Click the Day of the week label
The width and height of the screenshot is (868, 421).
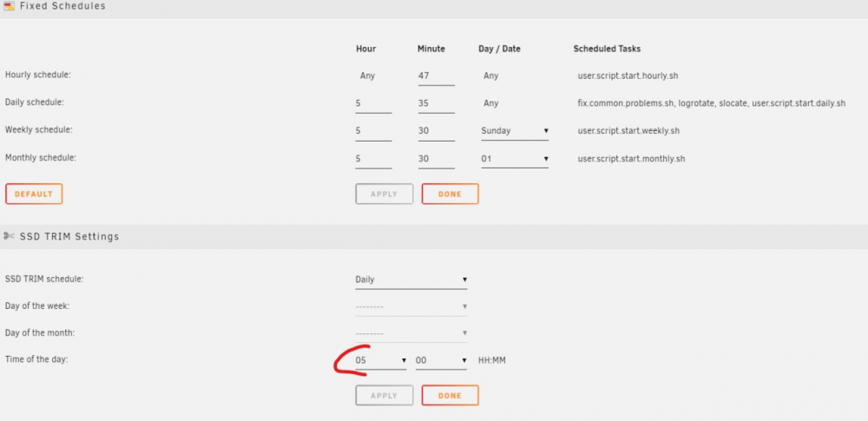tap(37, 306)
